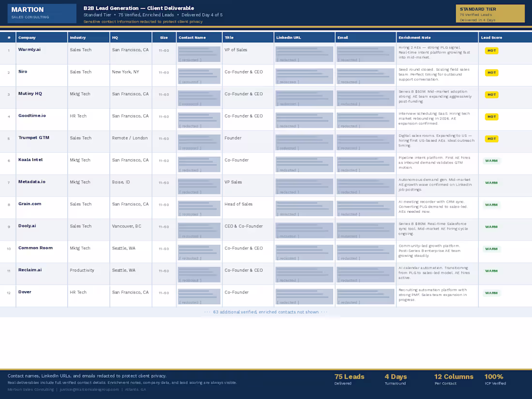Click the LinkedIn URL column header

click(x=304, y=37)
